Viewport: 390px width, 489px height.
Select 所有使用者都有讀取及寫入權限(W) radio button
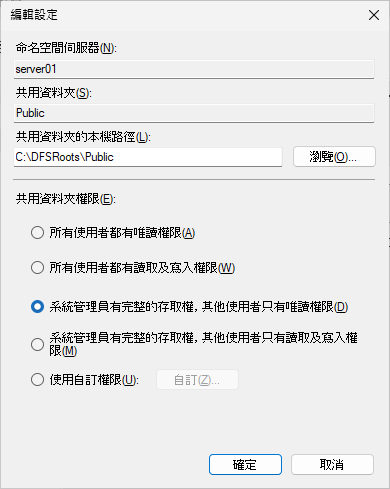37,267
